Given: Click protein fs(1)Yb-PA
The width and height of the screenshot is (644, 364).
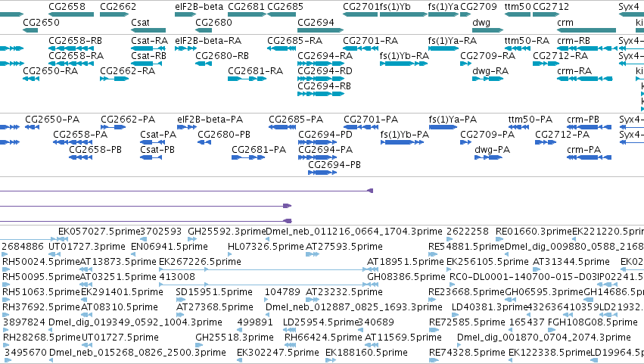Looking at the screenshot, I should [x=402, y=142].
